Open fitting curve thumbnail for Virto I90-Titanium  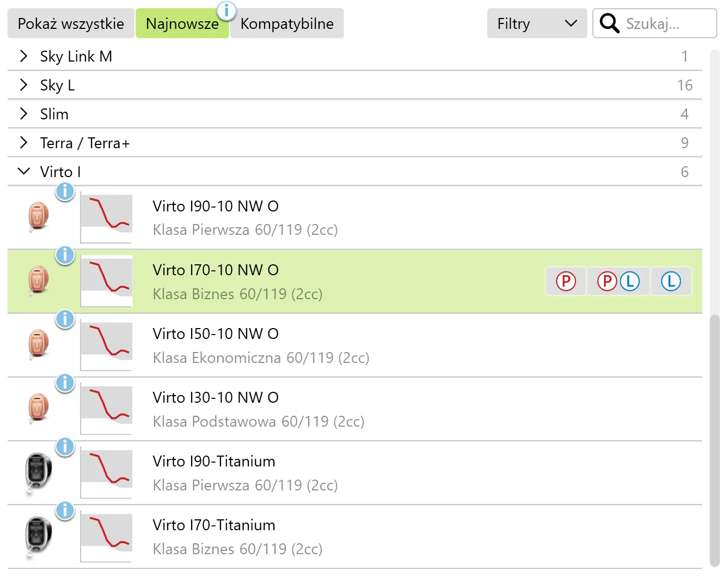[x=106, y=472]
